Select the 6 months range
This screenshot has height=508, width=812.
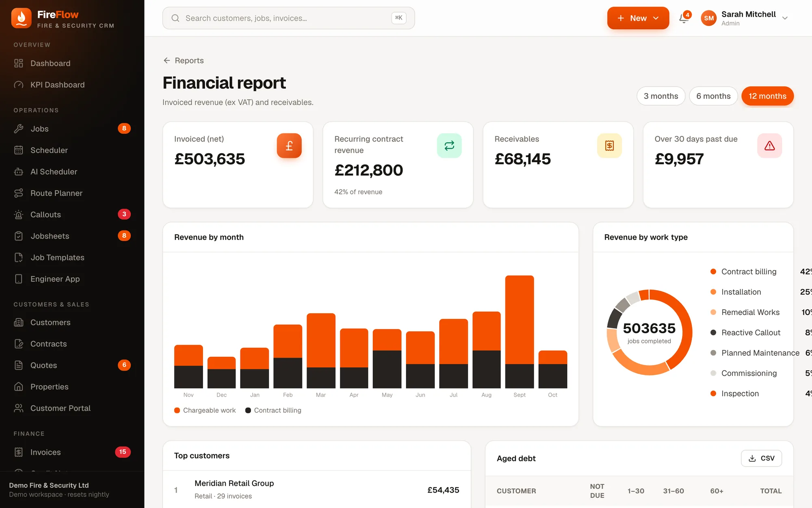tap(713, 96)
